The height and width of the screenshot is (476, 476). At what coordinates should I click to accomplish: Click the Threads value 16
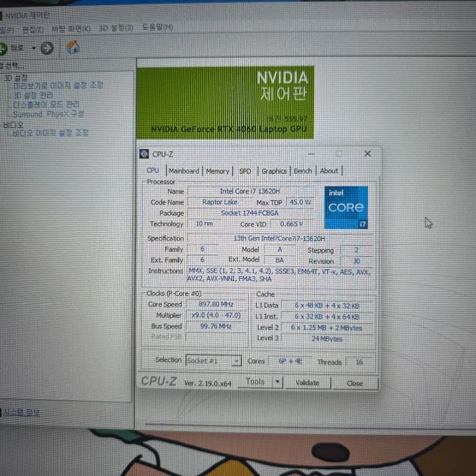click(359, 362)
